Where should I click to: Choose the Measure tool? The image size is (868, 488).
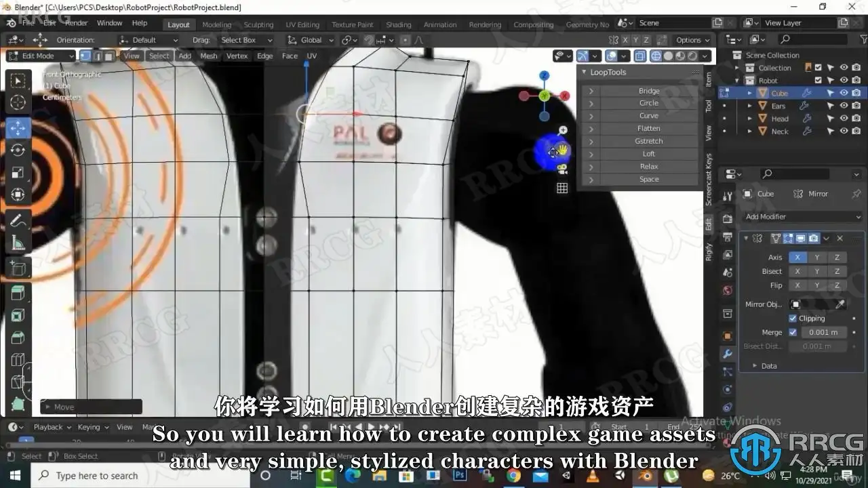18,243
